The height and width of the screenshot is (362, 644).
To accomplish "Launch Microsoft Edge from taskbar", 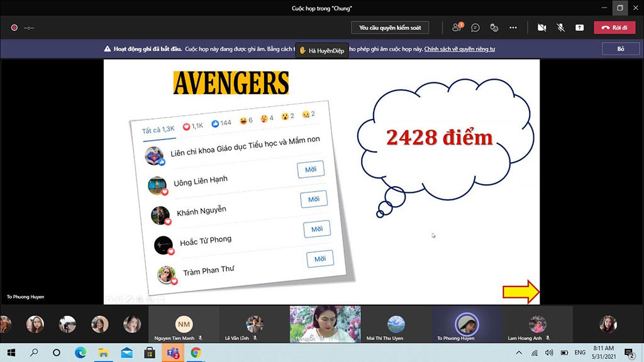I will (80, 353).
